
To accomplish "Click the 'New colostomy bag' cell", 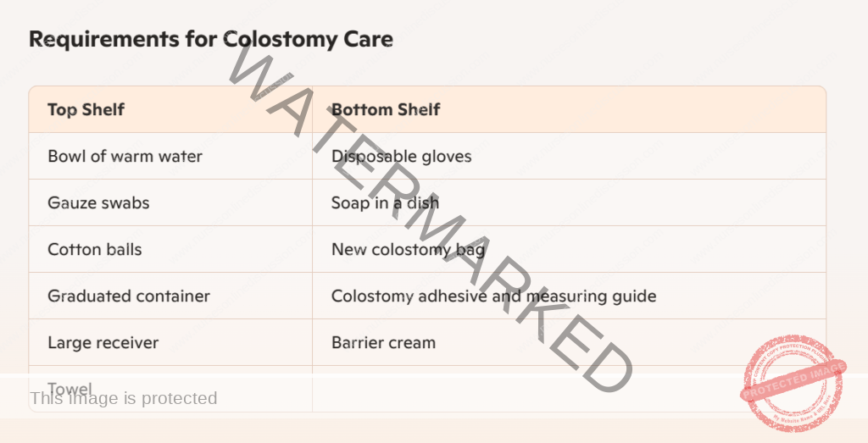I will point(569,249).
